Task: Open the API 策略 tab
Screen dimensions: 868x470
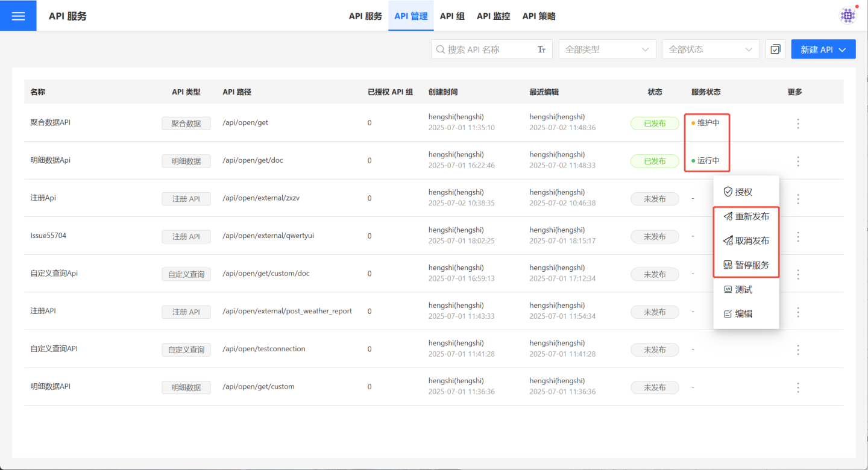Action: (539, 16)
